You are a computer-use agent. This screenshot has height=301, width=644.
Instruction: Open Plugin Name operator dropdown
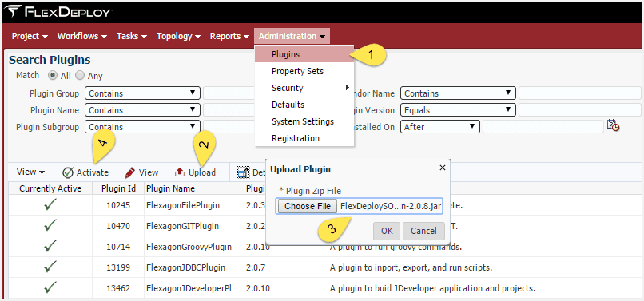(x=142, y=110)
